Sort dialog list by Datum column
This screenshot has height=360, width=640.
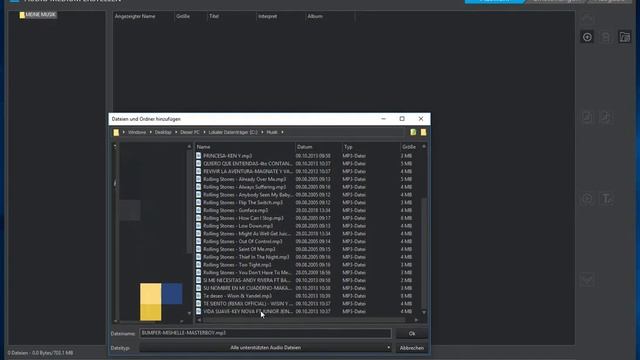point(318,147)
